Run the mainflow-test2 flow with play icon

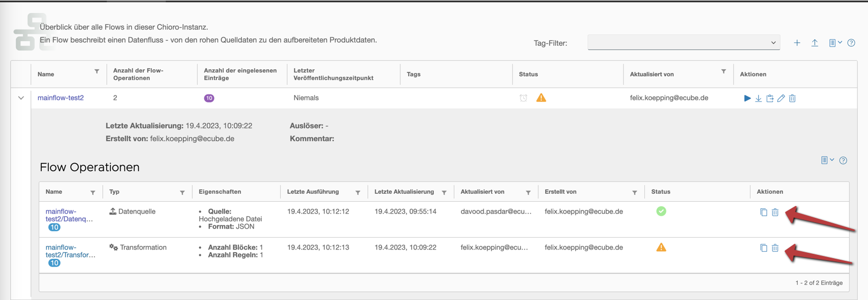point(747,98)
